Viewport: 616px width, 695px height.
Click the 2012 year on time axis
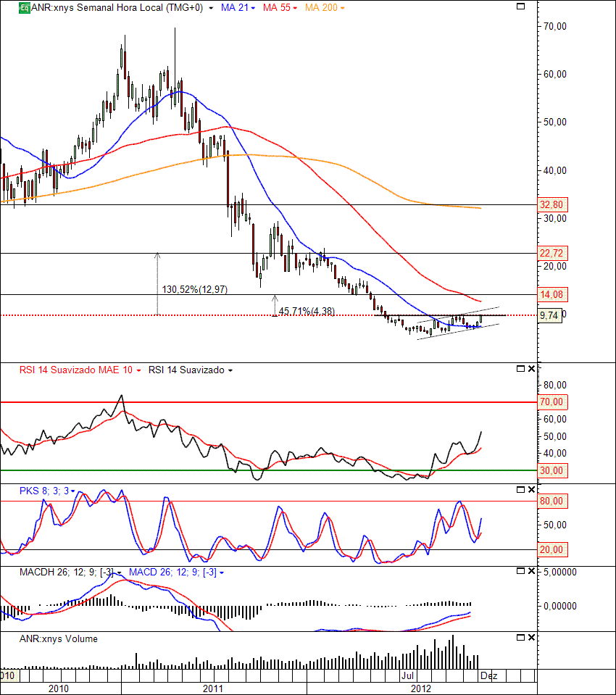(x=421, y=688)
